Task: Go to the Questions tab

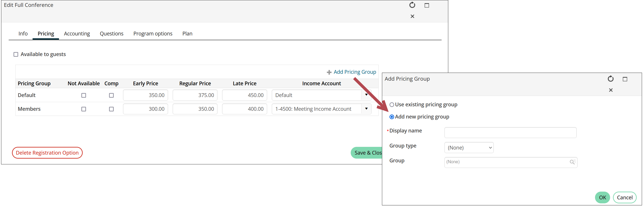Action: (x=112, y=33)
